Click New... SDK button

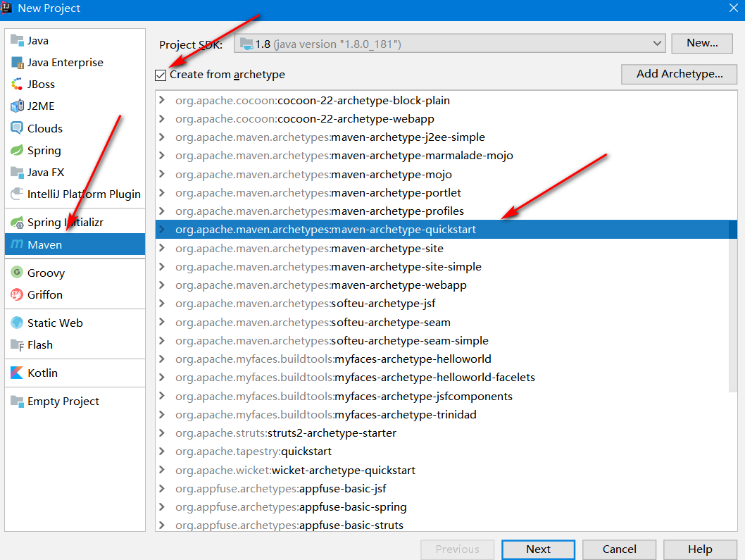pos(702,43)
